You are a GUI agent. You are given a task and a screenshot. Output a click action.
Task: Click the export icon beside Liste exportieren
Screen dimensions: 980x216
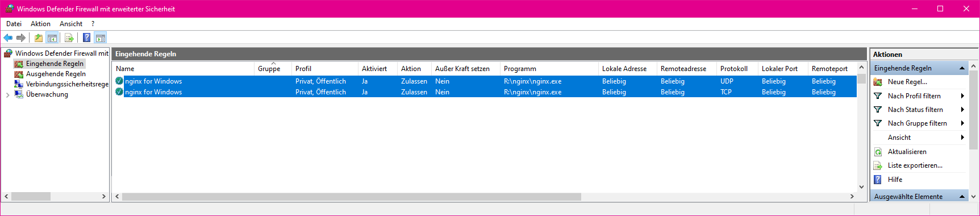878,165
